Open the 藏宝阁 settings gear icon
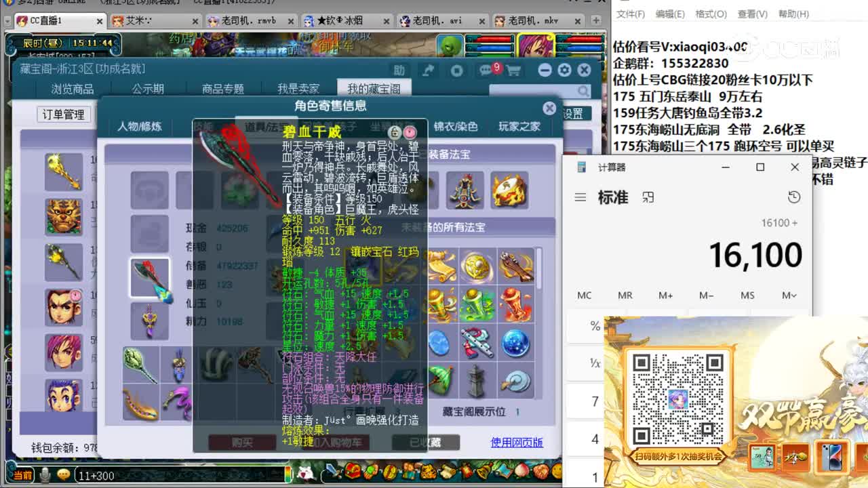 (564, 70)
